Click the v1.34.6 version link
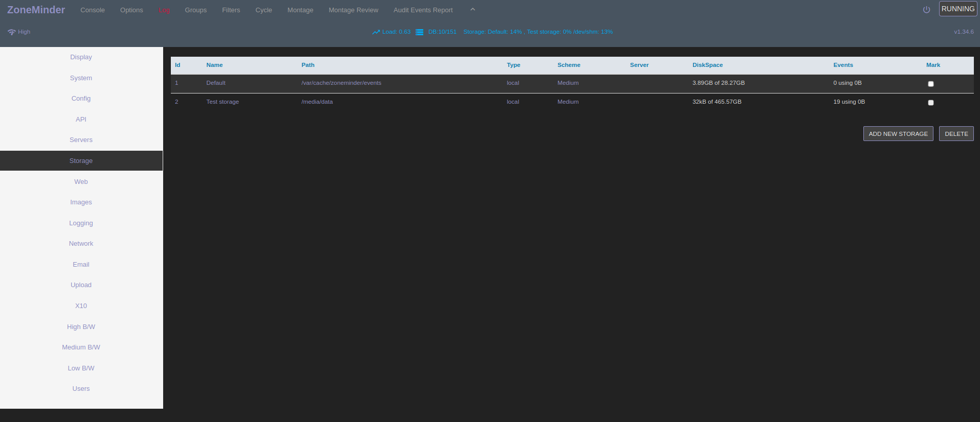The image size is (980, 422). [x=964, y=32]
